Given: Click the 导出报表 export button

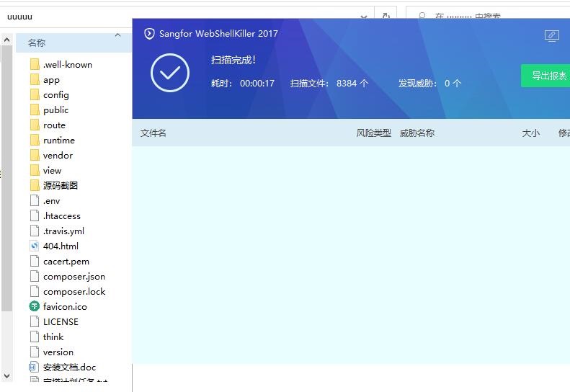Looking at the screenshot, I should (x=548, y=76).
